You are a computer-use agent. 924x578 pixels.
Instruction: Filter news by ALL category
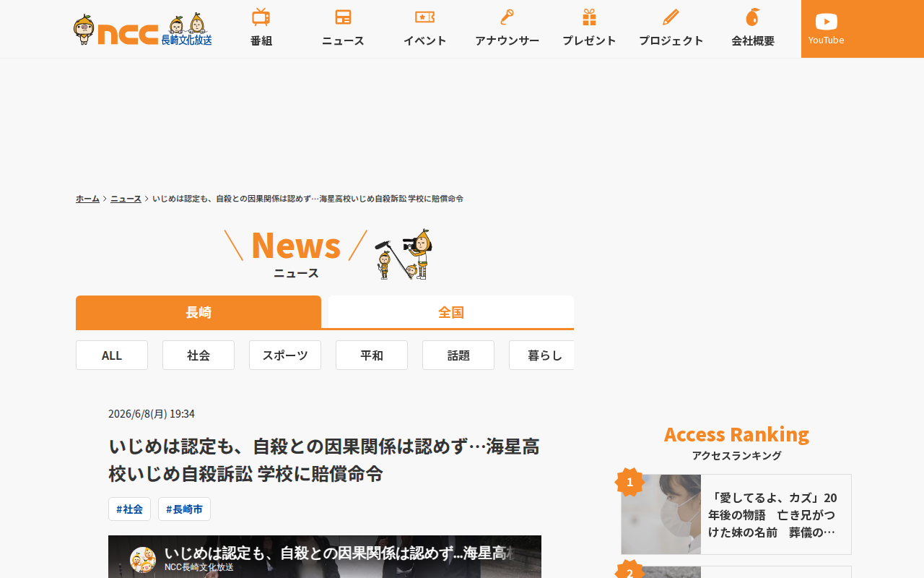pyautogui.click(x=112, y=355)
